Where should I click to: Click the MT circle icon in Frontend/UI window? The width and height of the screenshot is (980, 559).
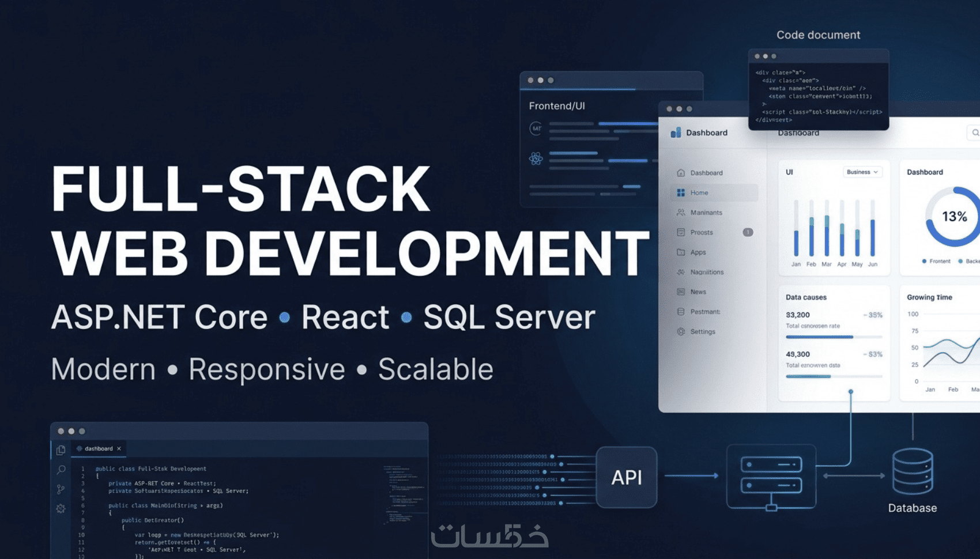[x=536, y=129]
